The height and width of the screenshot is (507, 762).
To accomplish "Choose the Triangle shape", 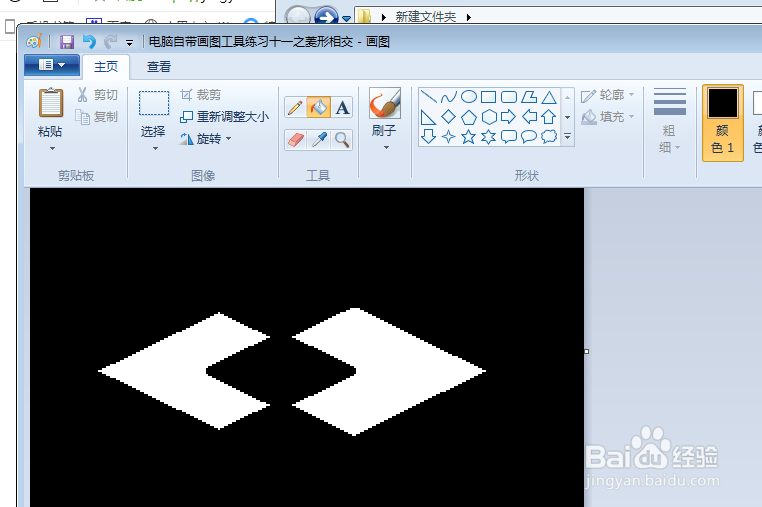I will (x=549, y=97).
